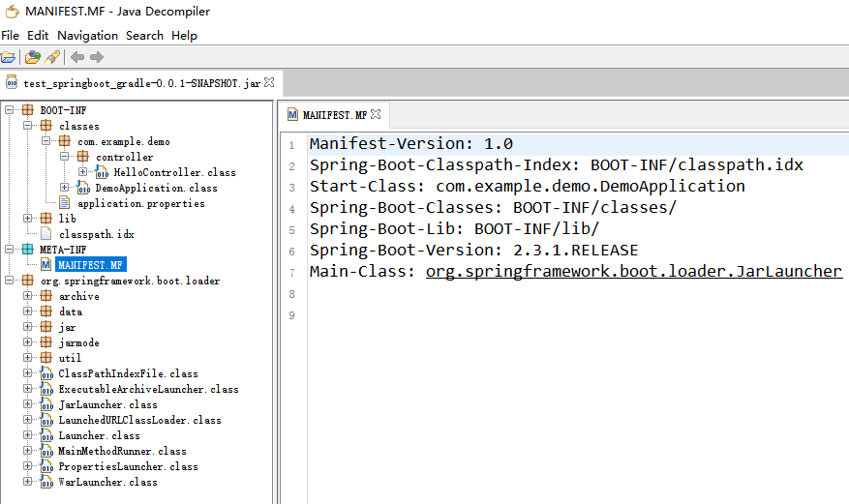Select the JarLauncher.class file icon

coord(46,404)
